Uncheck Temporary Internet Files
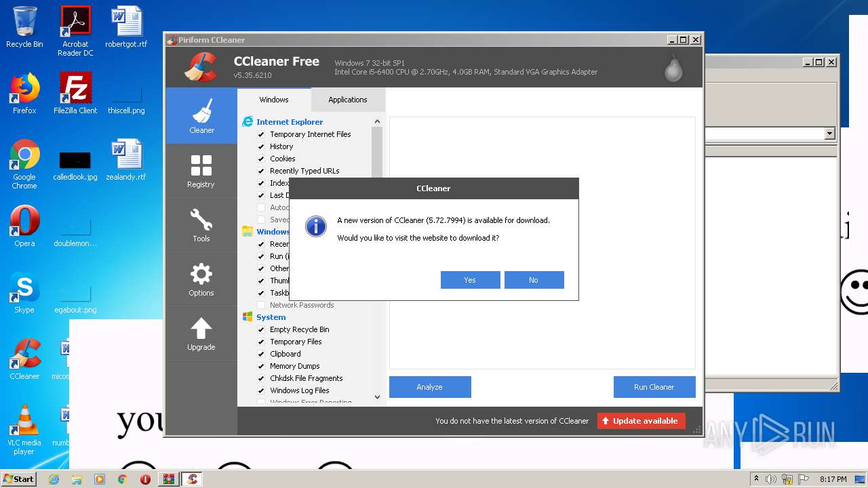This screenshot has width=868, height=488. pyautogui.click(x=261, y=134)
